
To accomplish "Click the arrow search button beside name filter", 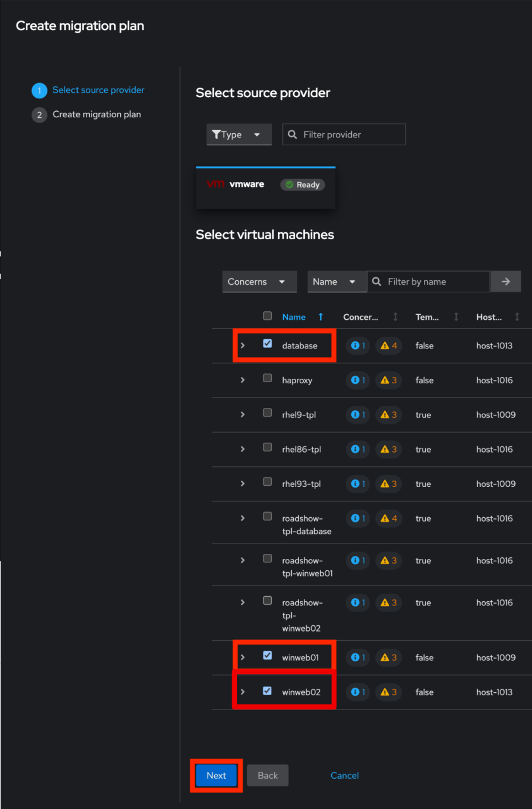I will [x=505, y=281].
